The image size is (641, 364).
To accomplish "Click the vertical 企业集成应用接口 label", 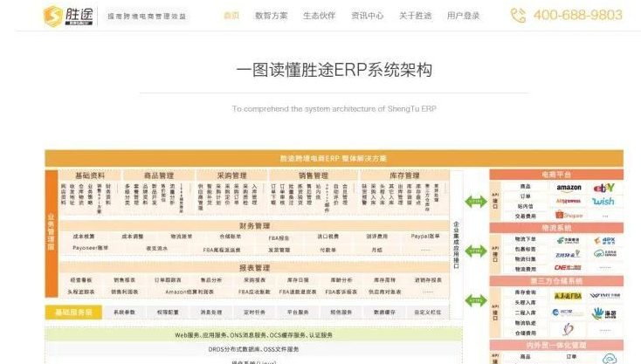I will [456, 245].
